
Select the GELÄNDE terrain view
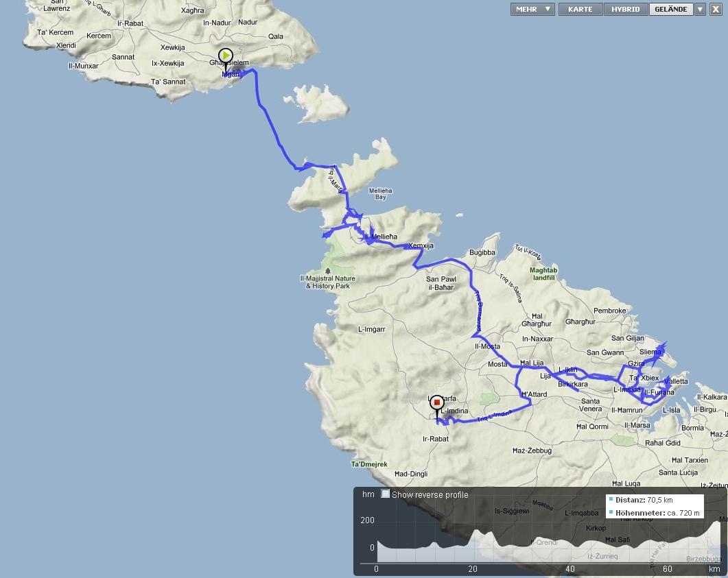coord(671,10)
